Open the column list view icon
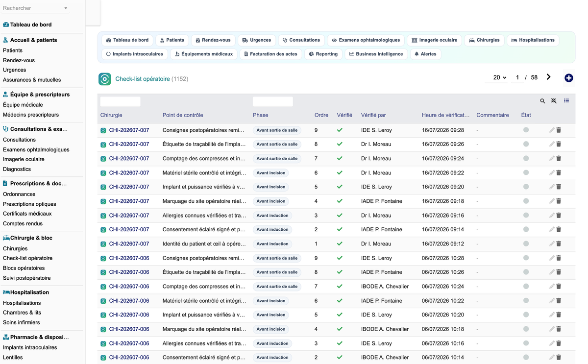 tap(566, 100)
